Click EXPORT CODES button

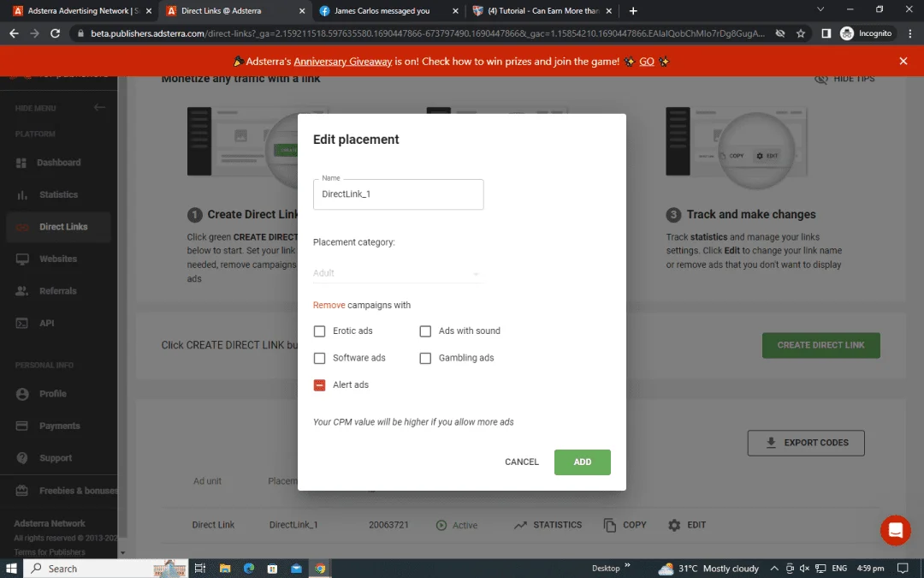806,443
